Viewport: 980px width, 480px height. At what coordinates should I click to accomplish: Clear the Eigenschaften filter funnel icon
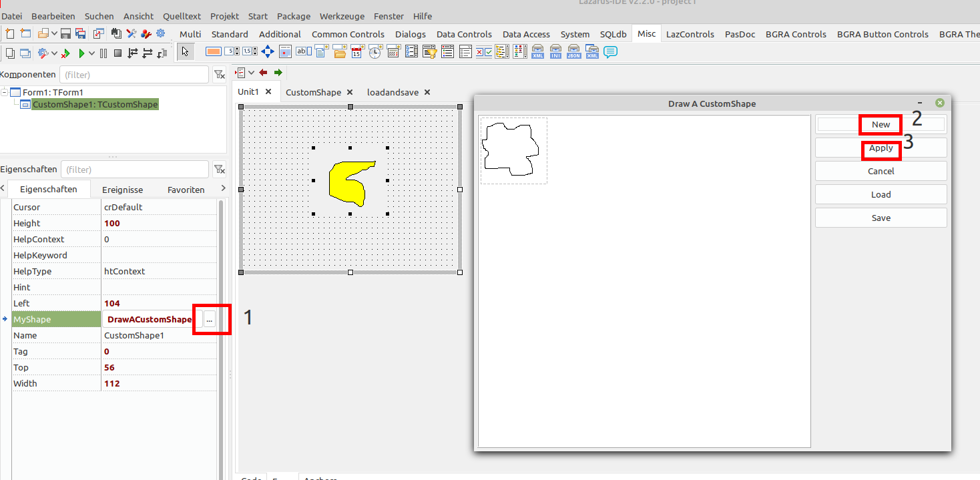219,170
